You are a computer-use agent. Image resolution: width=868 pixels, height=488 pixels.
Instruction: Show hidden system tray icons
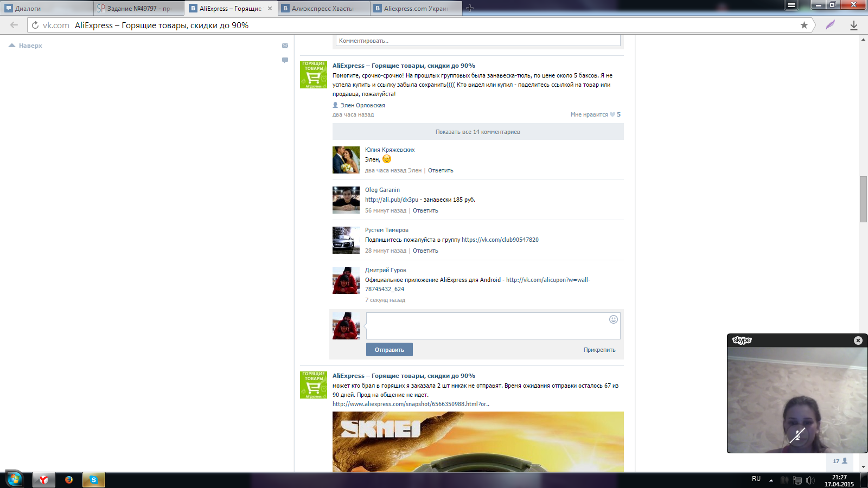tap(771, 480)
